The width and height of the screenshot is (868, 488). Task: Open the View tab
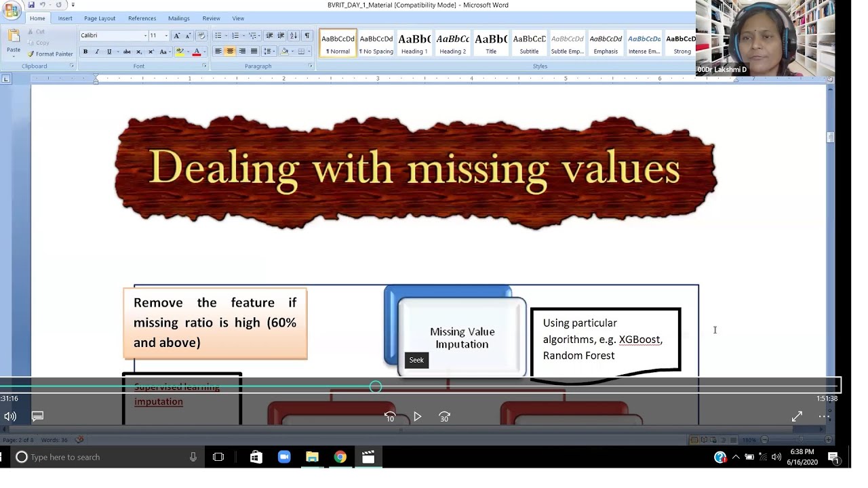tap(238, 18)
